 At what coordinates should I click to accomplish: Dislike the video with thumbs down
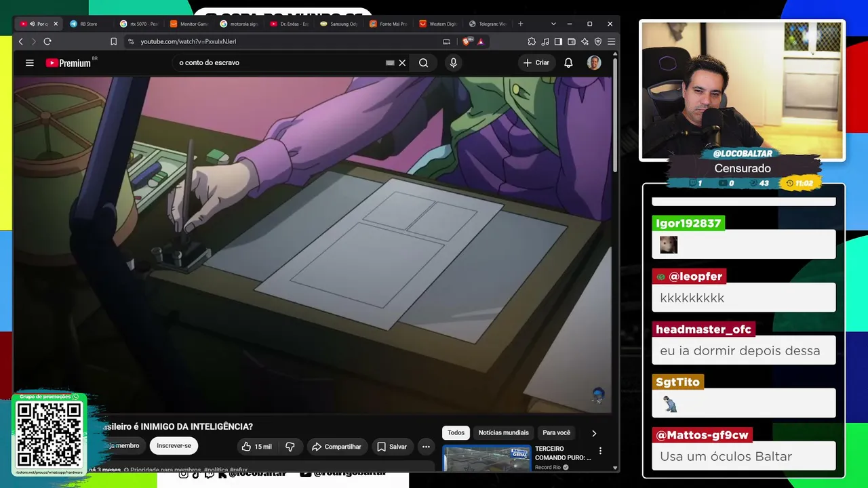pyautogui.click(x=290, y=447)
